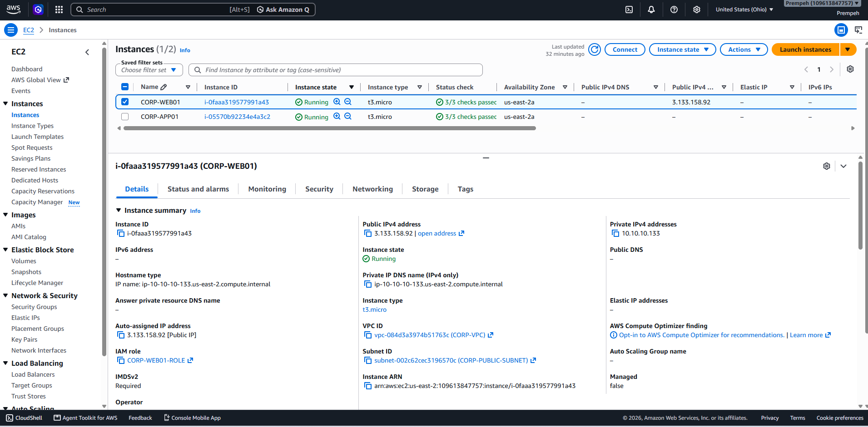This screenshot has width=868, height=427.
Task: Switch to the Storage tab
Action: pyautogui.click(x=425, y=189)
